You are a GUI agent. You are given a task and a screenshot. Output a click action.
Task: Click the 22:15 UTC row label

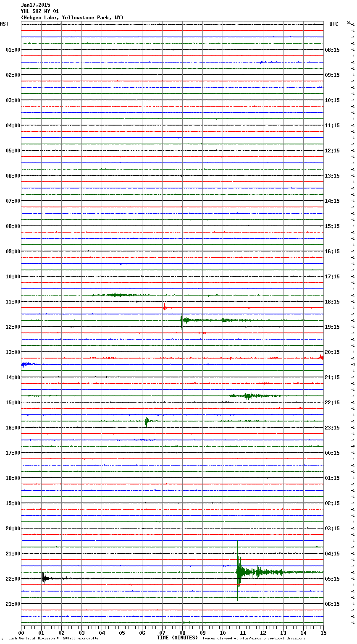point(332,403)
